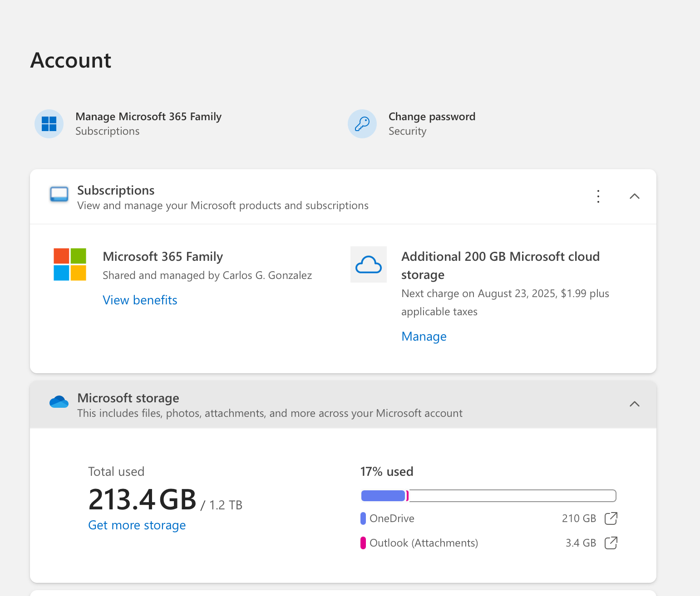Click the storage usage progress bar
Screen dimensions: 700x596
click(488, 496)
